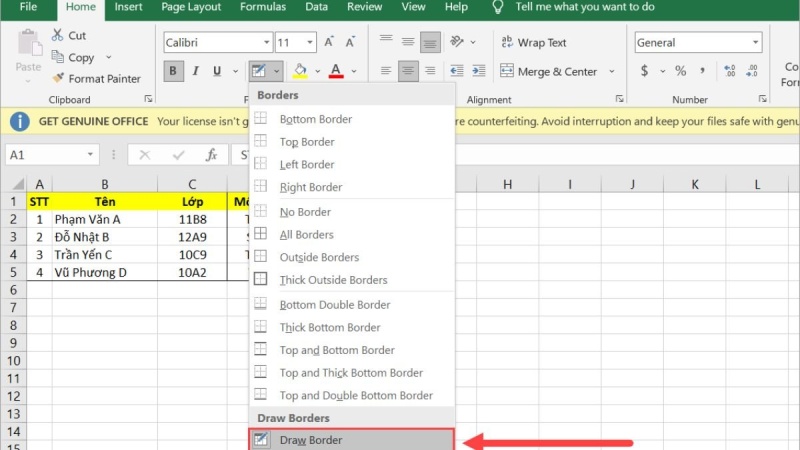Click the Increase Font Size icon
800x450 pixels.
click(329, 43)
